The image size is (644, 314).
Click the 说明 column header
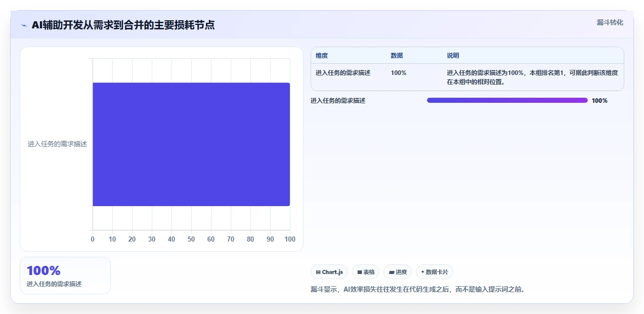(453, 56)
